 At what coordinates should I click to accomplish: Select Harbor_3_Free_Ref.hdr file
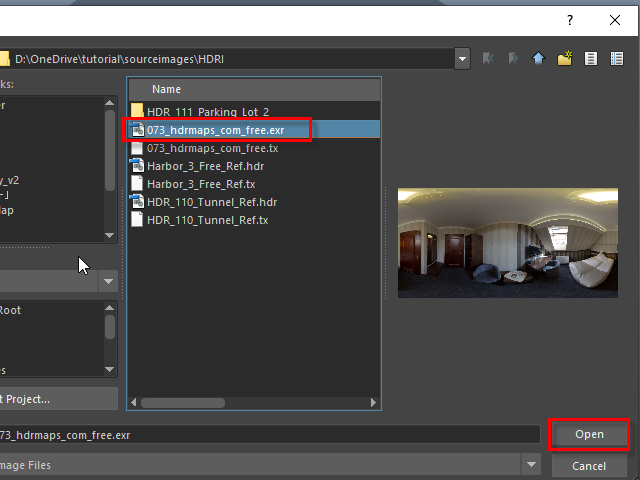[x=204, y=166]
